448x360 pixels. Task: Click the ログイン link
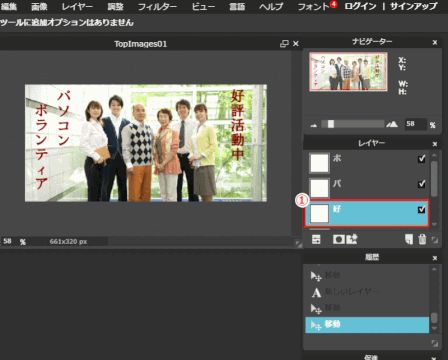click(360, 6)
